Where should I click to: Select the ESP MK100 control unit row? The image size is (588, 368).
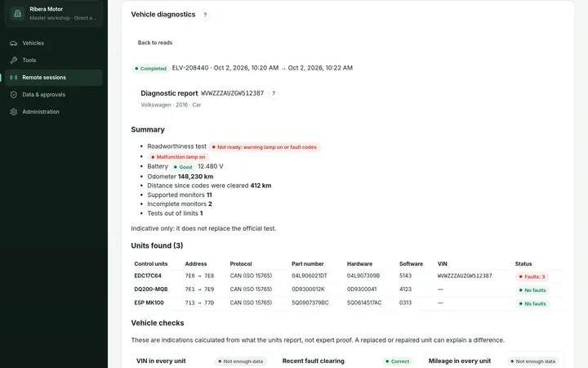[349, 303]
